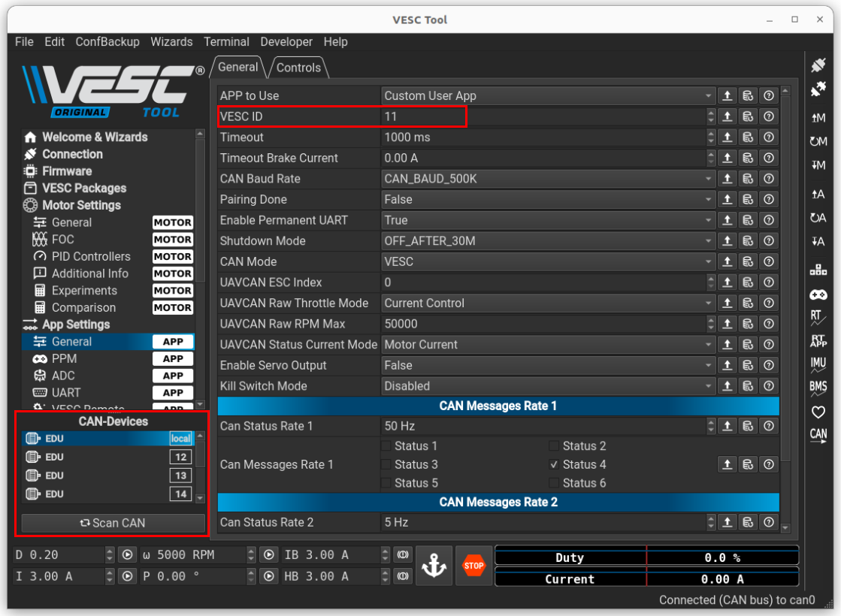Enable the Status 1 checkbox
The height and width of the screenshot is (616, 841).
pos(386,446)
